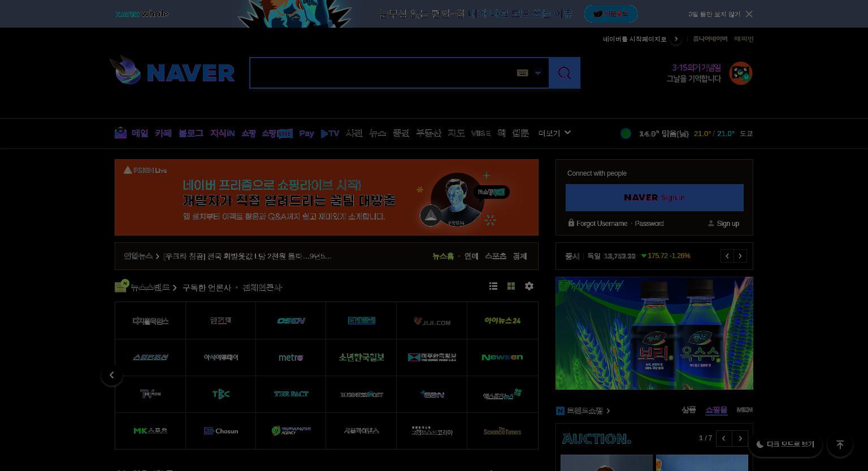Open the Science Times publisher logo
Image resolution: width=868 pixels, height=471 pixels.
(502, 431)
